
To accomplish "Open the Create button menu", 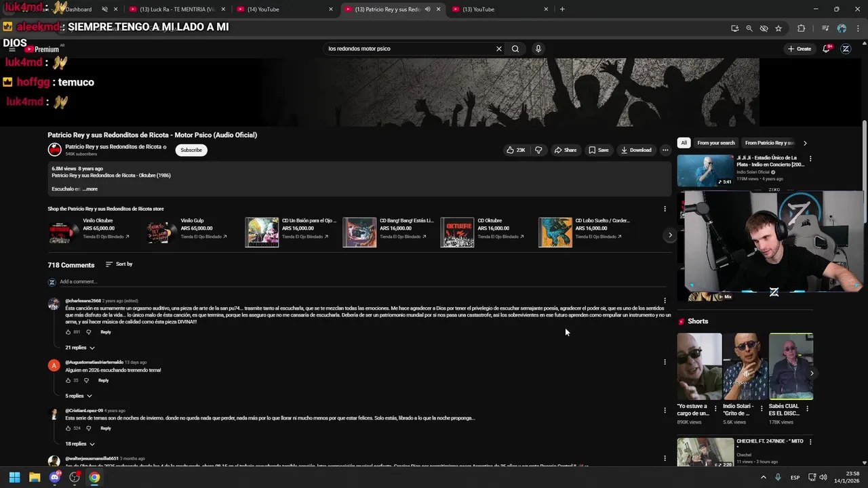I will (x=800, y=49).
